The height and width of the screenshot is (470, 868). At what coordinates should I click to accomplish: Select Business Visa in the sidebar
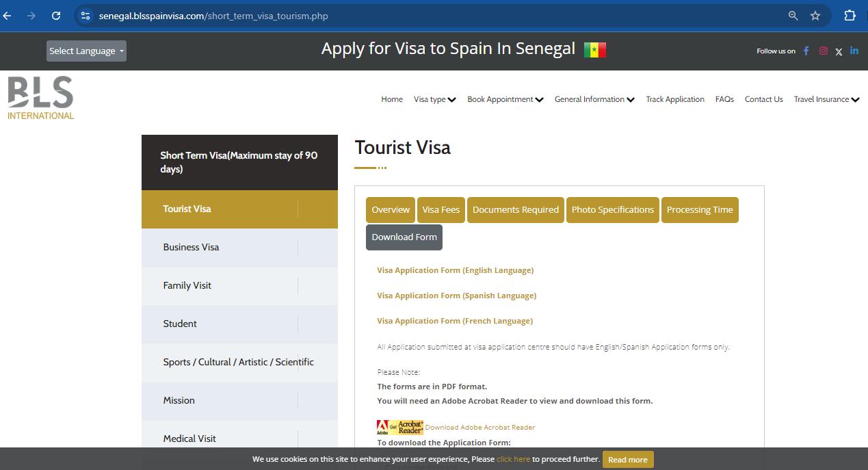(x=191, y=248)
